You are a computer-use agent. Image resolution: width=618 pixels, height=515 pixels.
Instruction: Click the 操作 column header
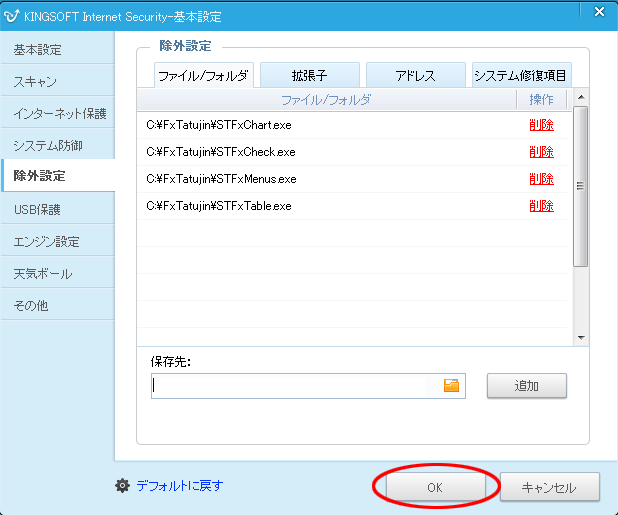click(542, 100)
